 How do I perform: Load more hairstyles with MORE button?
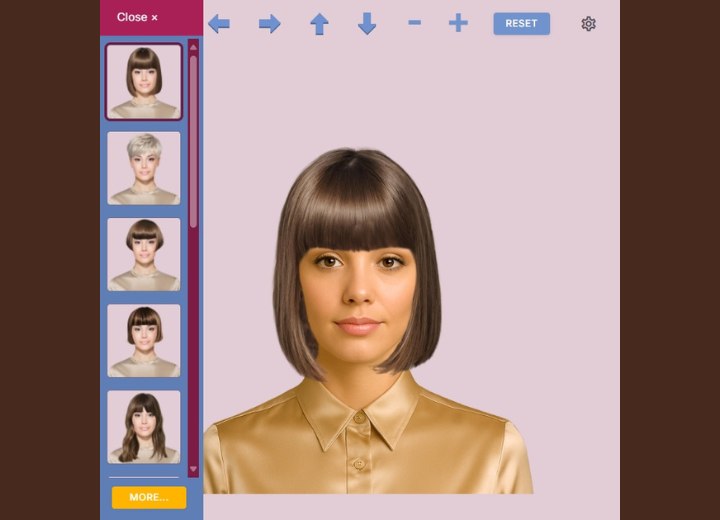pos(149,497)
